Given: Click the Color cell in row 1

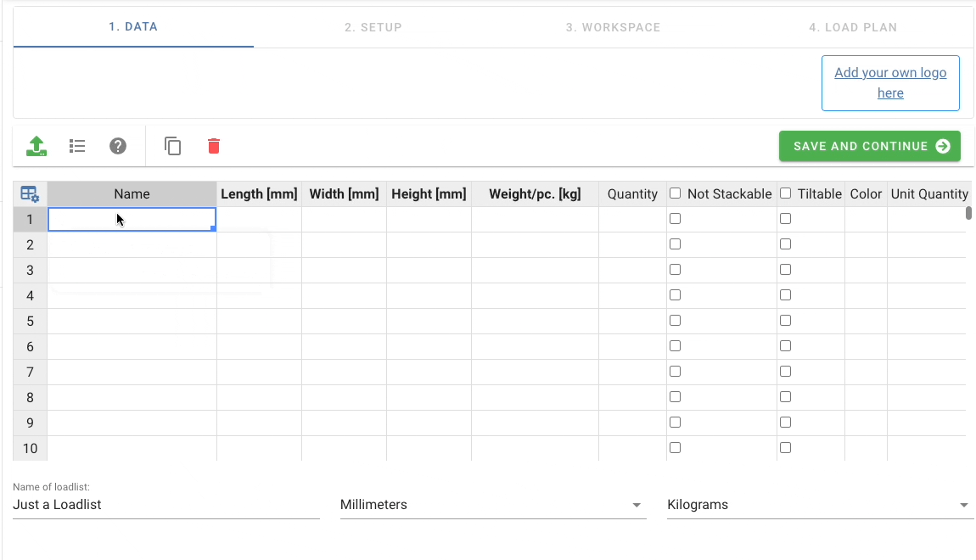Looking at the screenshot, I should coord(865,218).
